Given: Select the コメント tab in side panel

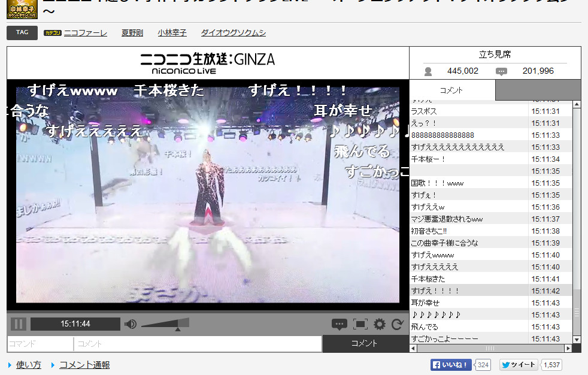Looking at the screenshot, I should (452, 90).
